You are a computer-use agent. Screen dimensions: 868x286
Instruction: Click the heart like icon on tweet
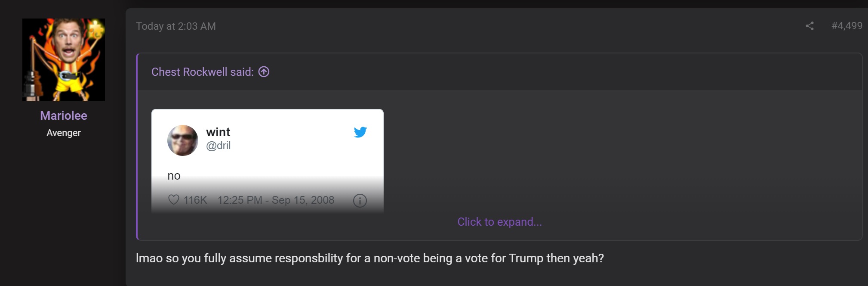173,199
